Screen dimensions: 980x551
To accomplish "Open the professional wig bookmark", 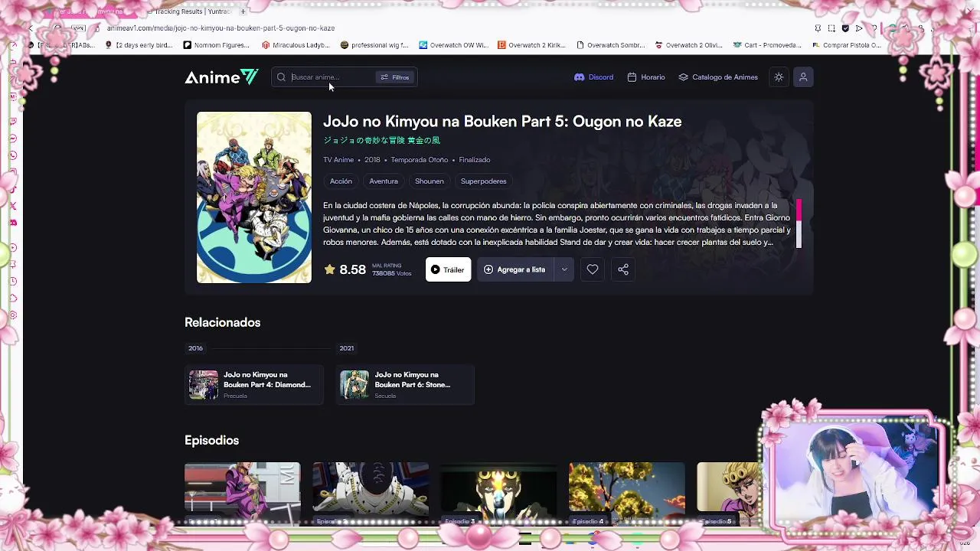I will (x=374, y=45).
